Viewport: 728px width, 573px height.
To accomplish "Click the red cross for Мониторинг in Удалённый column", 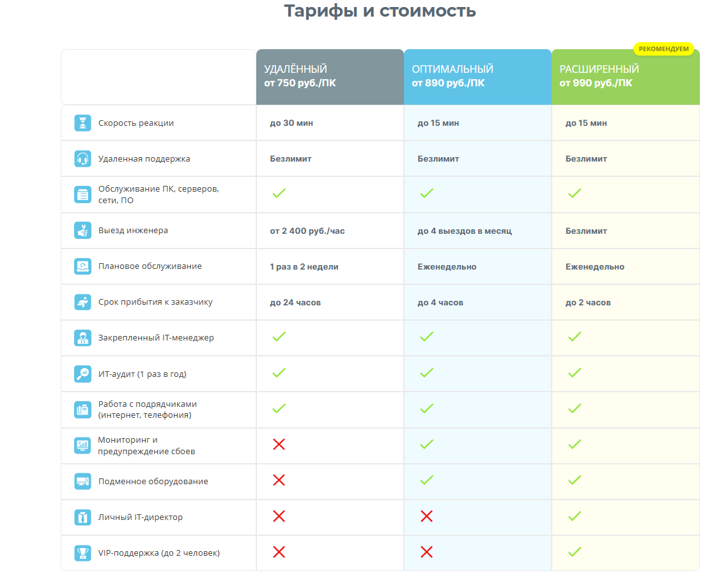I will [279, 444].
